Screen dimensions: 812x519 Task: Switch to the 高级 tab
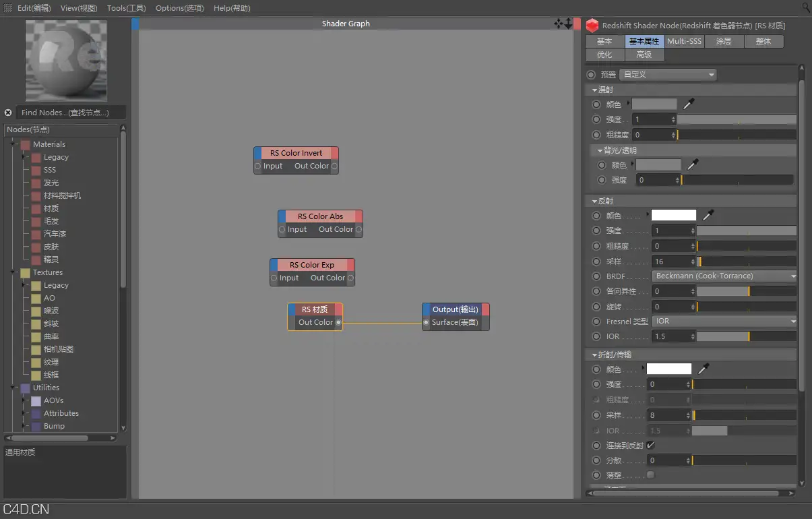[x=644, y=55]
